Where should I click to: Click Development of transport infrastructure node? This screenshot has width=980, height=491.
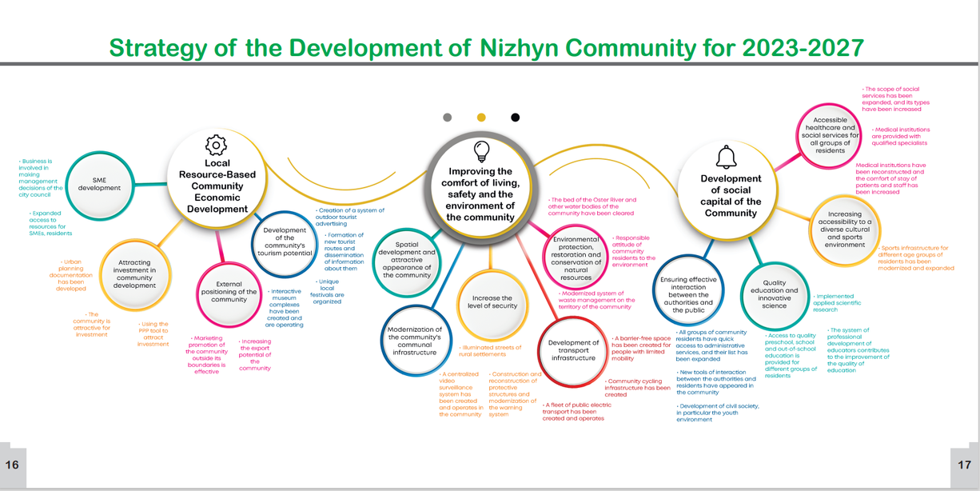(x=573, y=350)
